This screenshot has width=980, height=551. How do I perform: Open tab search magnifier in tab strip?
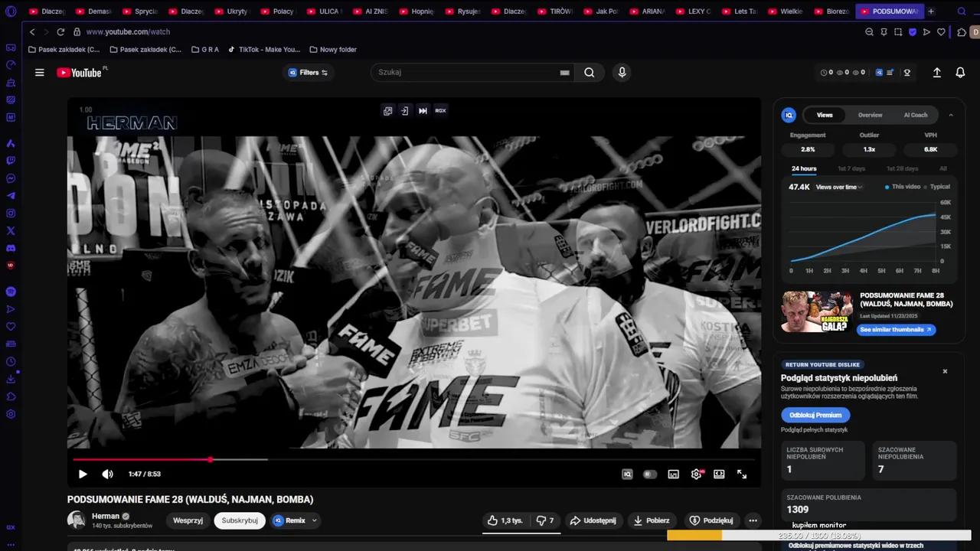click(x=962, y=11)
